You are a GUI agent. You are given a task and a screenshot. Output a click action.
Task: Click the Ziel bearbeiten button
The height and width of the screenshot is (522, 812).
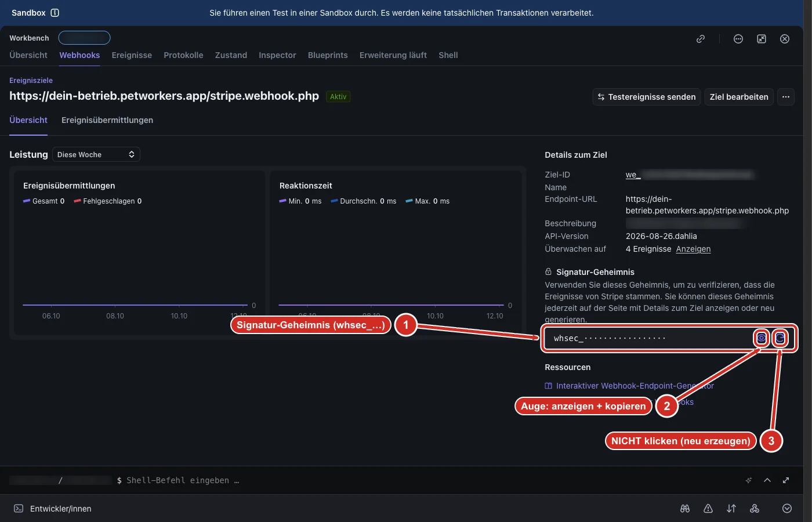[739, 97]
